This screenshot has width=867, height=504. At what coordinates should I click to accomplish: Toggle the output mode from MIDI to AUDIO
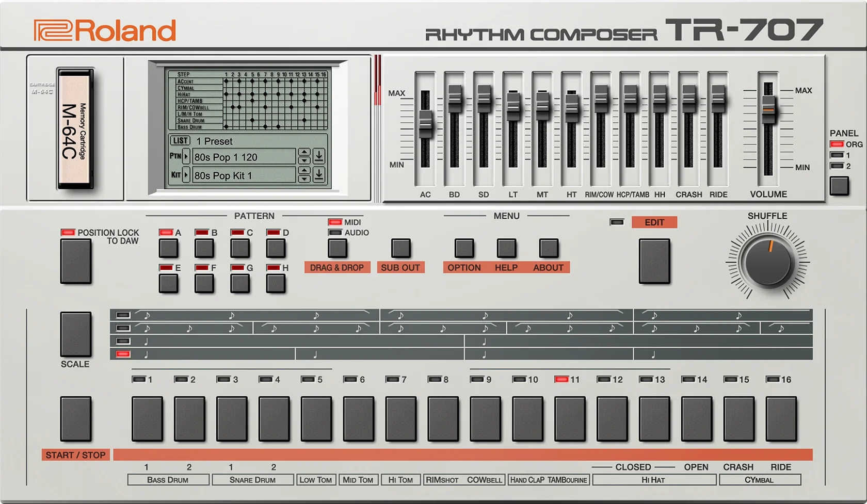click(335, 233)
